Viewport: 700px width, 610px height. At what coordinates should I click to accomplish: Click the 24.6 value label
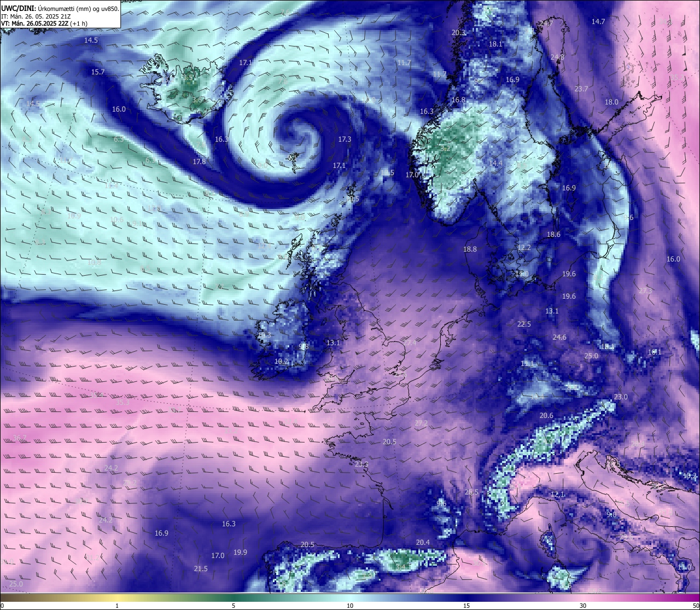[559, 338]
